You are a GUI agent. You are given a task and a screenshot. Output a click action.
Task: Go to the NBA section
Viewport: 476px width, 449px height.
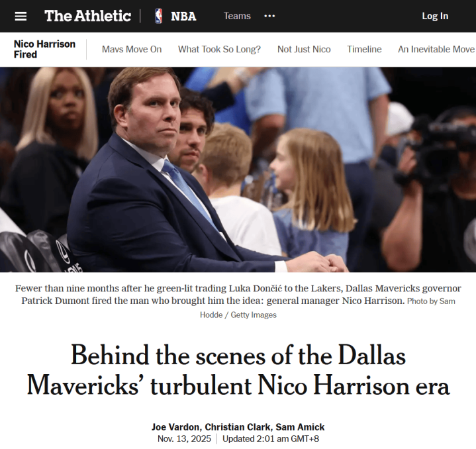[183, 16]
